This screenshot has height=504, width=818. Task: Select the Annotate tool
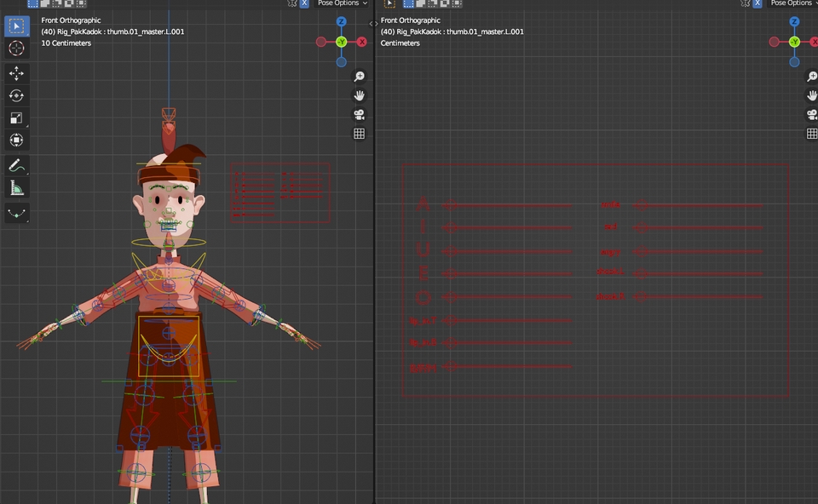point(16,165)
